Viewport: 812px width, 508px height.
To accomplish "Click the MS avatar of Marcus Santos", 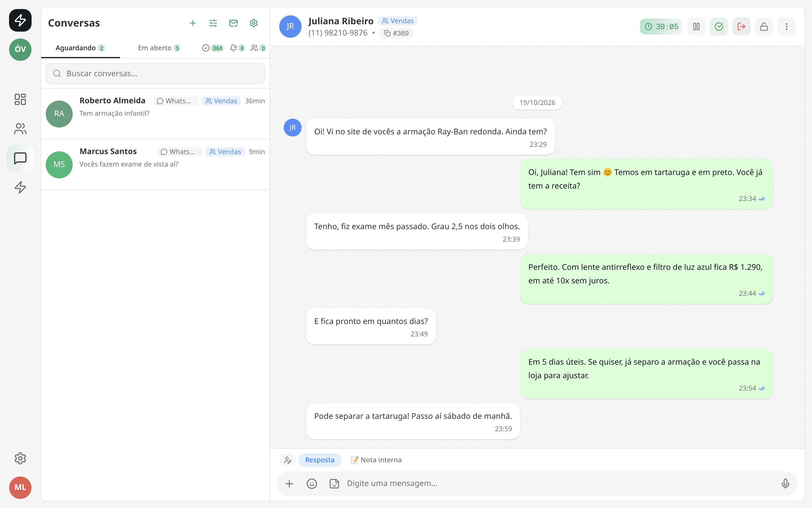I will (59, 165).
